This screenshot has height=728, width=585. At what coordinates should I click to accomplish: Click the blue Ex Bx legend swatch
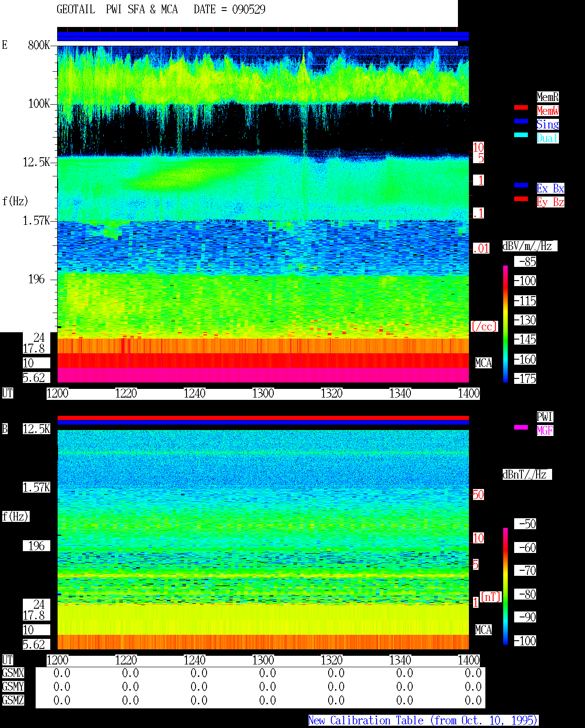(x=521, y=185)
